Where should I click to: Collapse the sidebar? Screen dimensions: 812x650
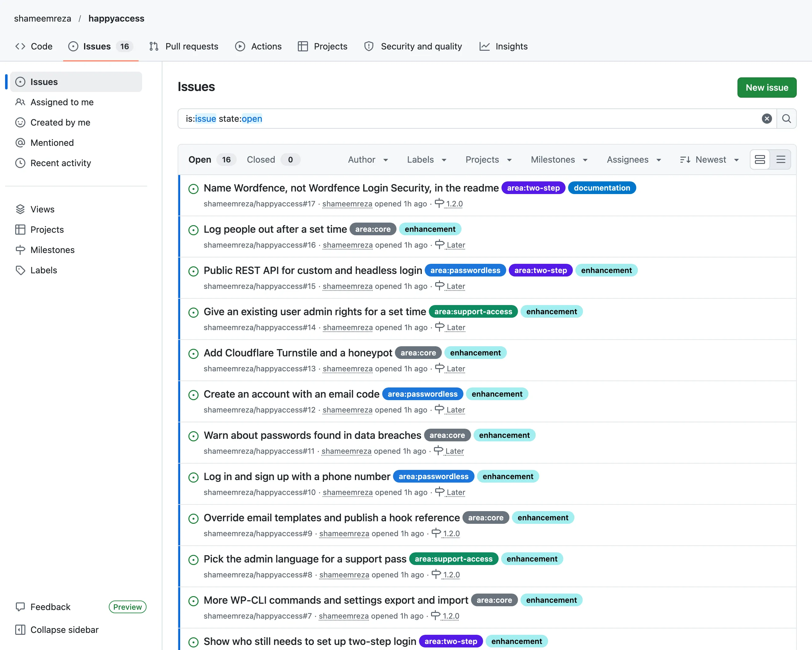click(57, 630)
